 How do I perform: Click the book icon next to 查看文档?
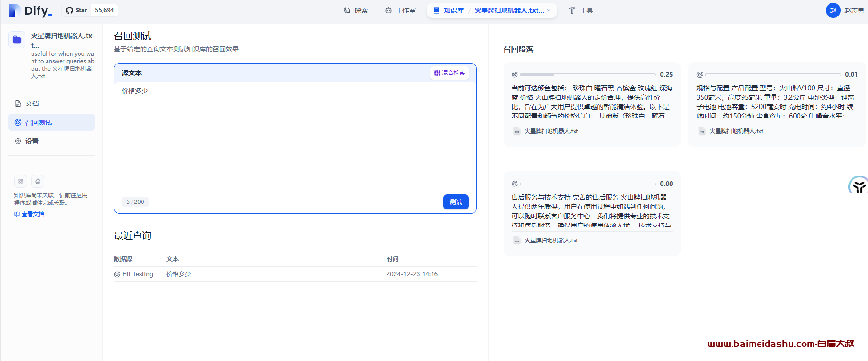pyautogui.click(x=17, y=214)
